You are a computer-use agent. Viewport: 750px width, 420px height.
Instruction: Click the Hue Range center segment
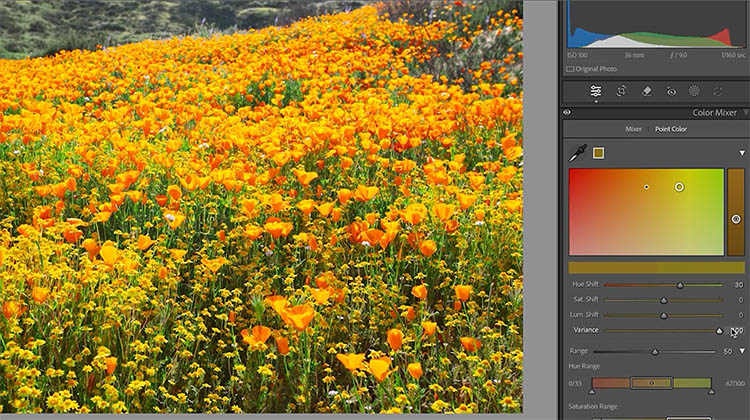pyautogui.click(x=651, y=383)
